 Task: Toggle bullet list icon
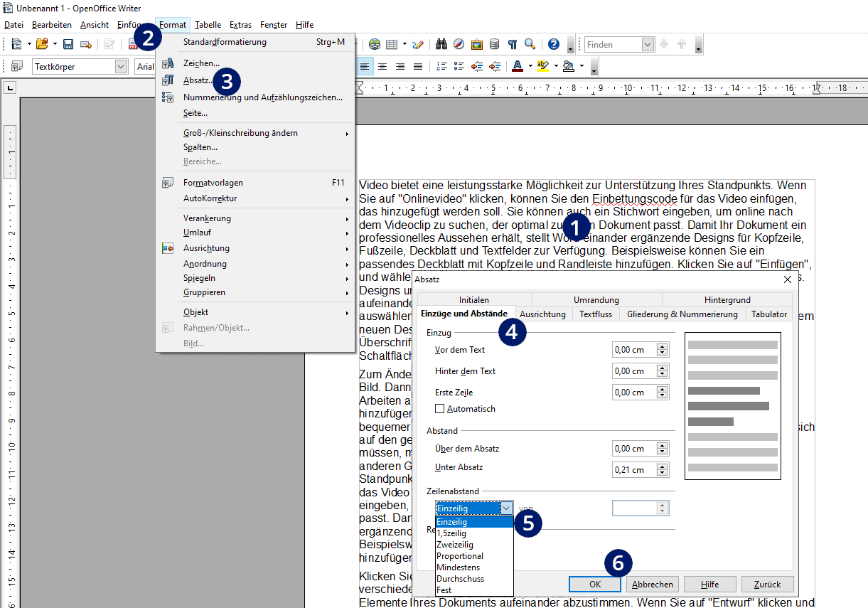pos(459,66)
